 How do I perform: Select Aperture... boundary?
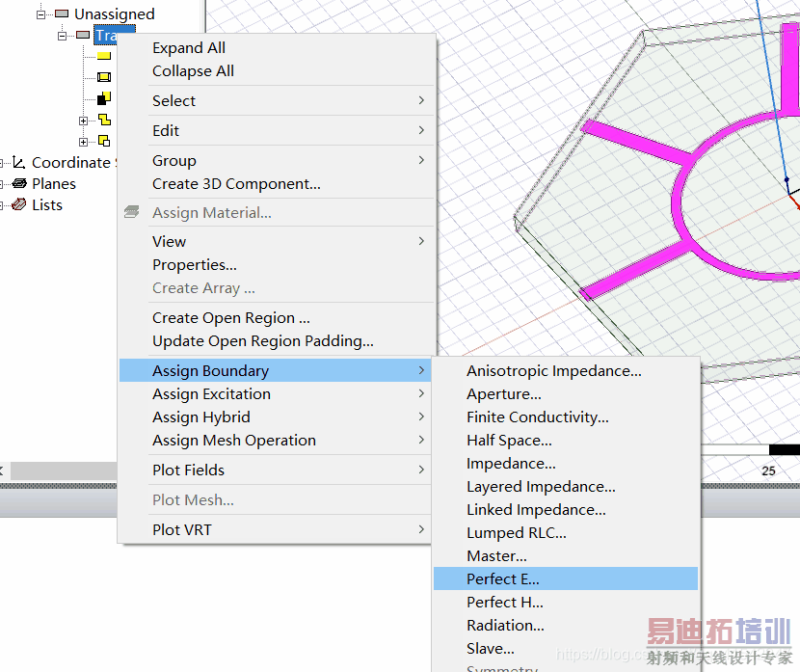[x=566, y=394]
